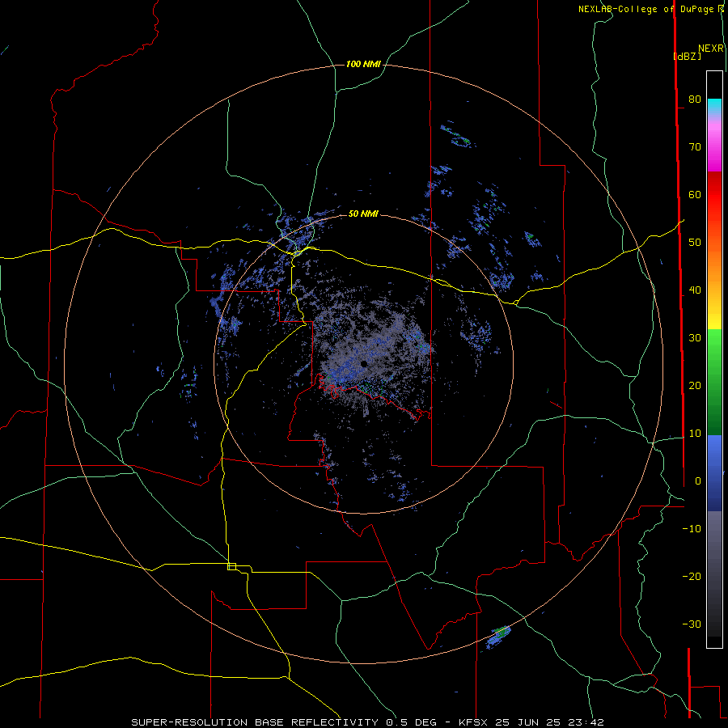
Task: Click the 70 dBZ scale value
Action: coord(695,146)
